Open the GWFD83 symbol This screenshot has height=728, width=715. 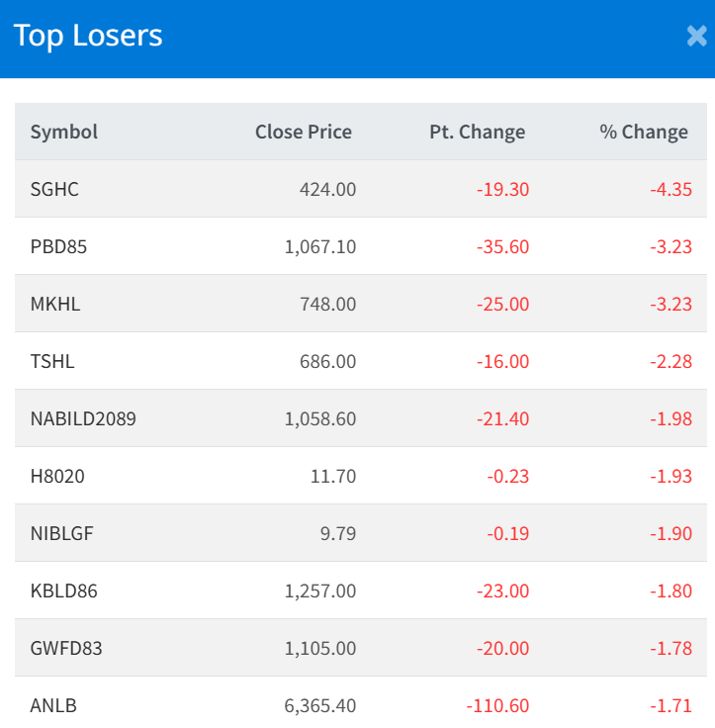pos(66,648)
